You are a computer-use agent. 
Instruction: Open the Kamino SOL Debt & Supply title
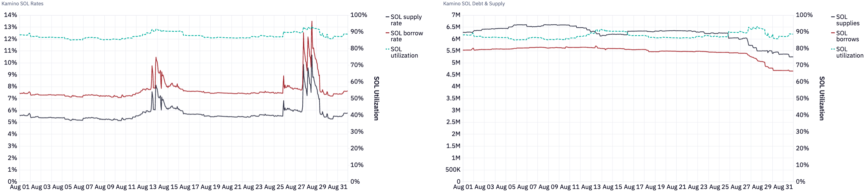474,4
